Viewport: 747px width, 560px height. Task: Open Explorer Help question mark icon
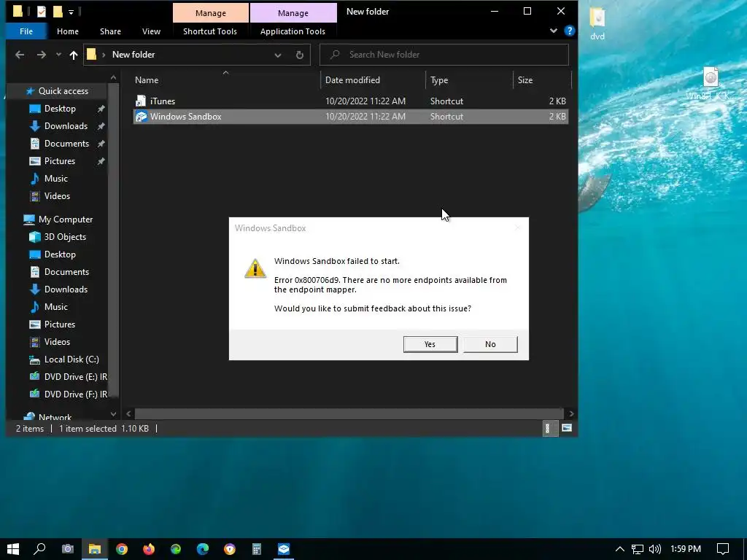point(569,31)
